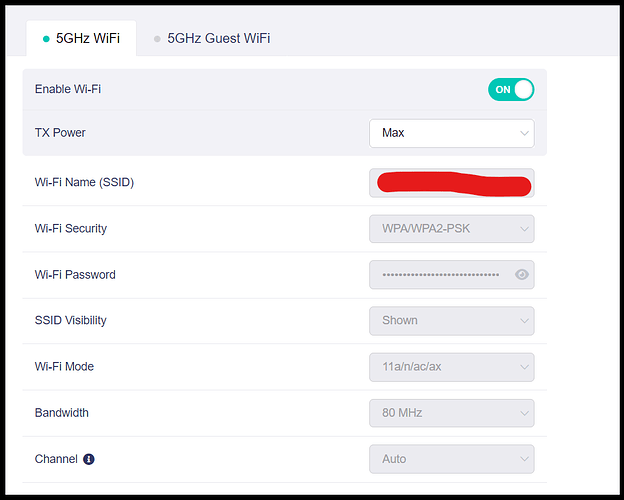
Task: Click the Wi-Fi Mode chevron arrow
Action: pos(525,367)
